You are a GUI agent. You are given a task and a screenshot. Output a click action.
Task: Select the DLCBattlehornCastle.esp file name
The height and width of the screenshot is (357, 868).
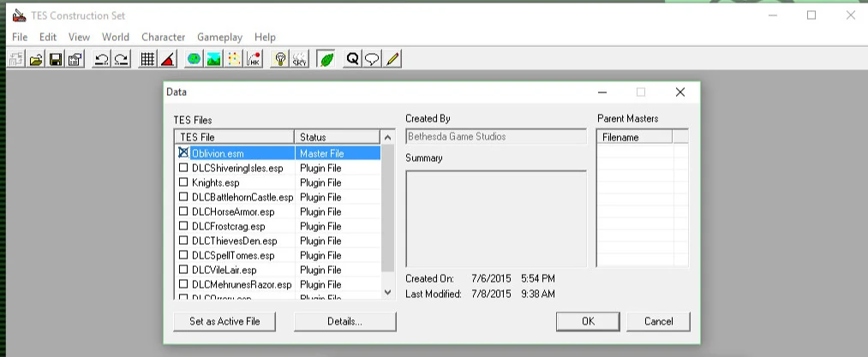coord(242,197)
